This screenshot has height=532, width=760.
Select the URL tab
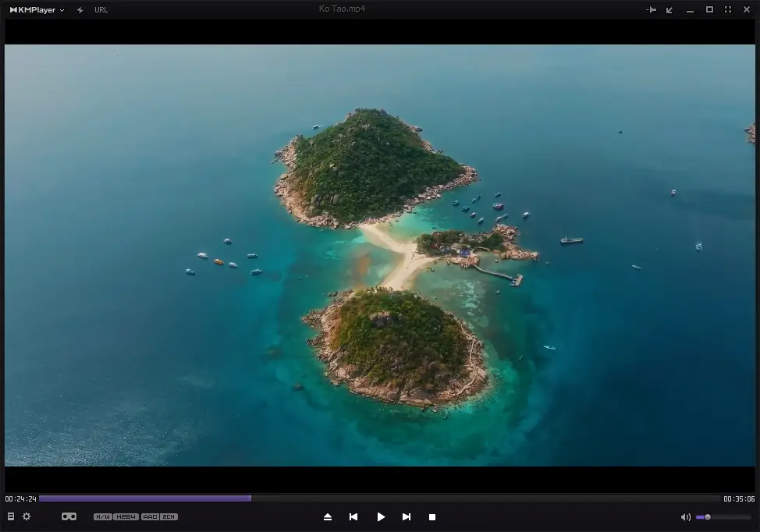[101, 10]
